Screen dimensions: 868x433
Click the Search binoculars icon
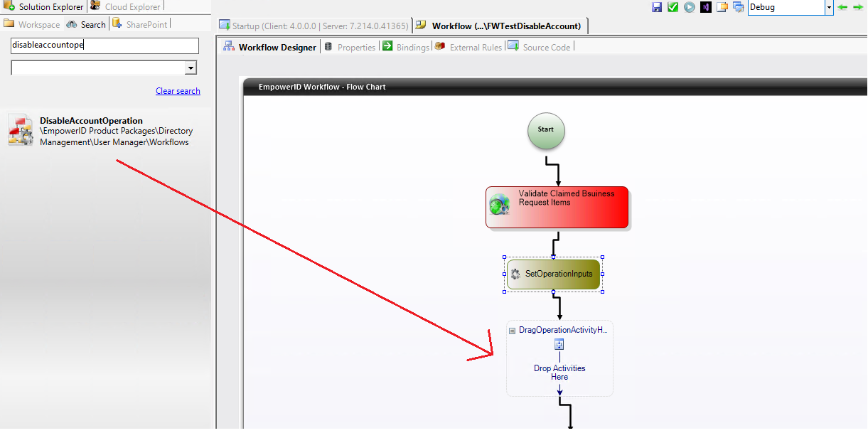click(72, 24)
